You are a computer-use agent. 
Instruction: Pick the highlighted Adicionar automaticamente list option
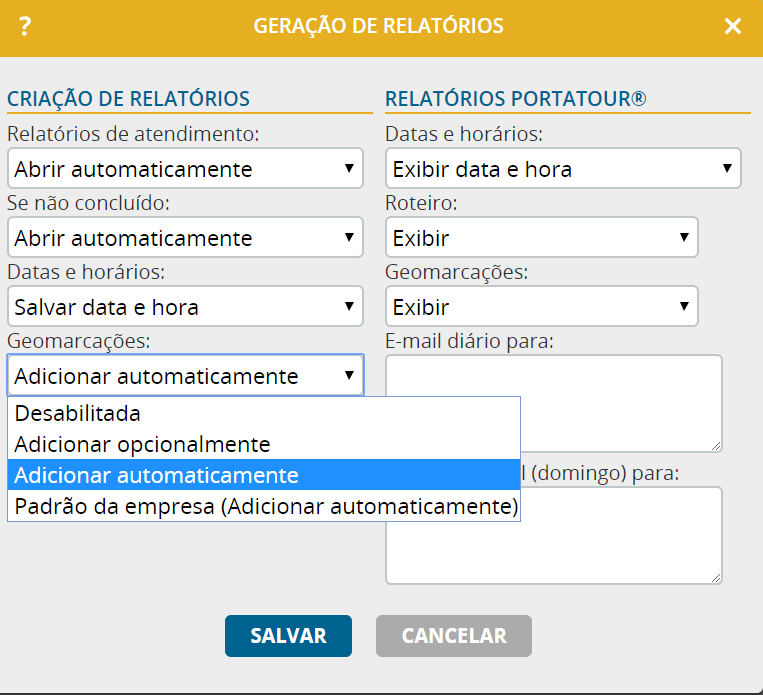click(x=264, y=475)
